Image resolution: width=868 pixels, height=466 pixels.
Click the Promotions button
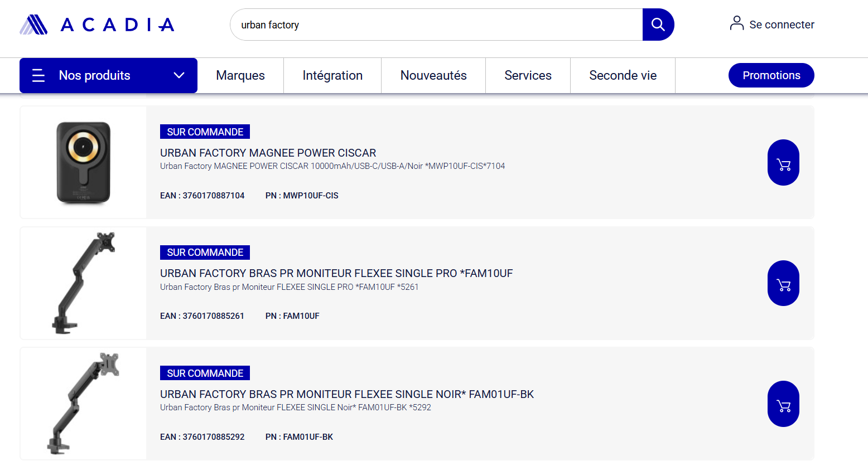coord(771,75)
